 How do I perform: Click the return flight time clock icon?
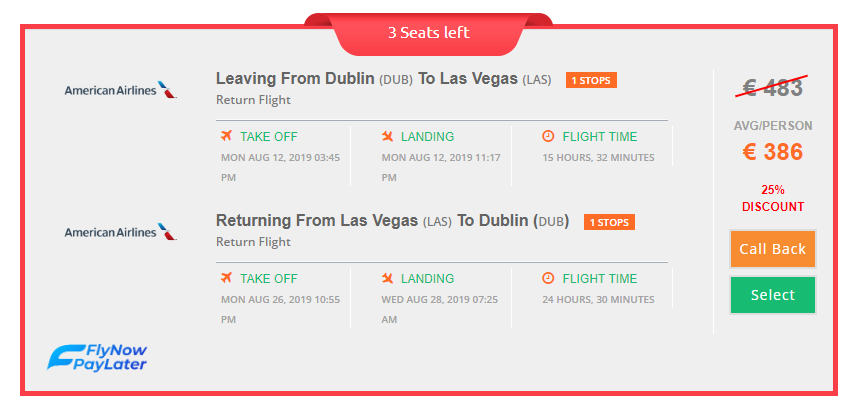[x=548, y=278]
